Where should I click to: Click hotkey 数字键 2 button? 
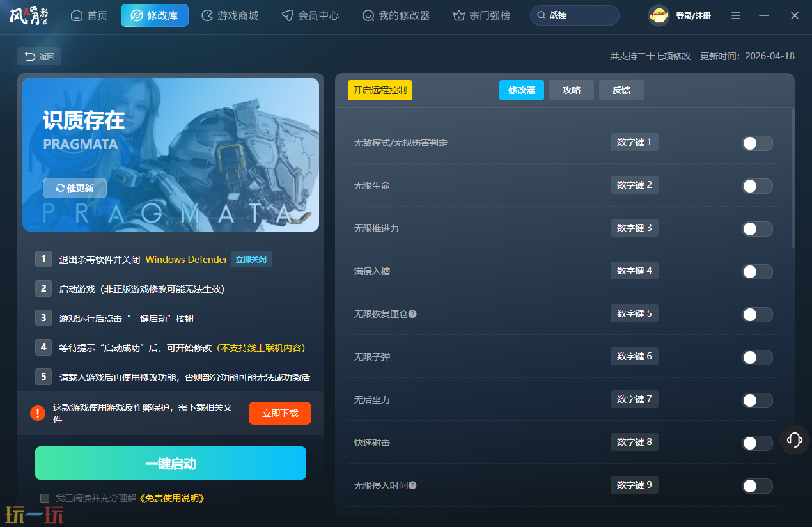point(634,185)
